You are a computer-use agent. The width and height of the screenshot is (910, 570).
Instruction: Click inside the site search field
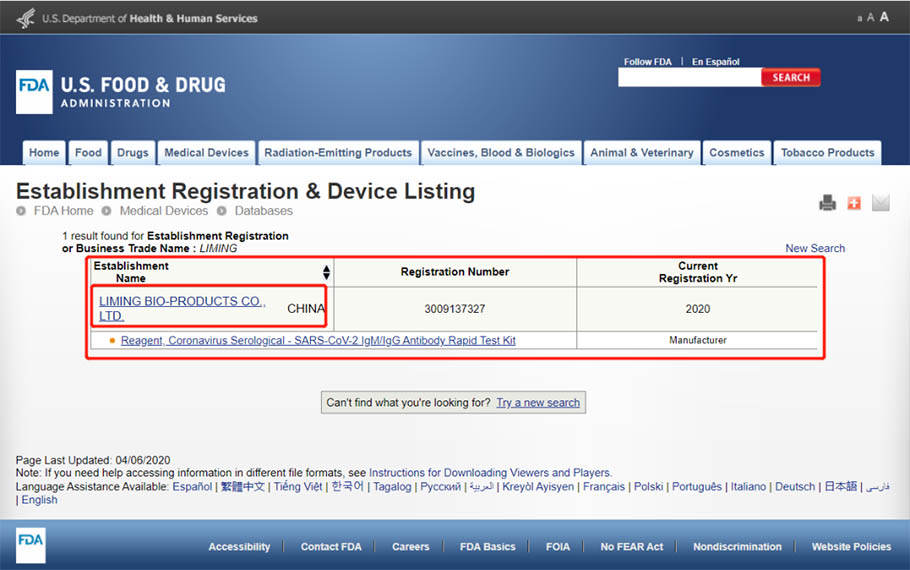pyautogui.click(x=689, y=78)
